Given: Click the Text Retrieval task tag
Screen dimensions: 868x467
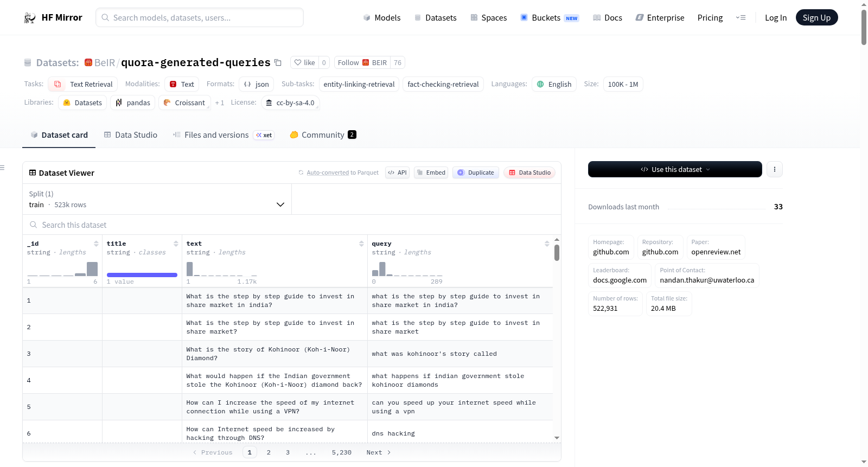Looking at the screenshot, I should 83,84.
